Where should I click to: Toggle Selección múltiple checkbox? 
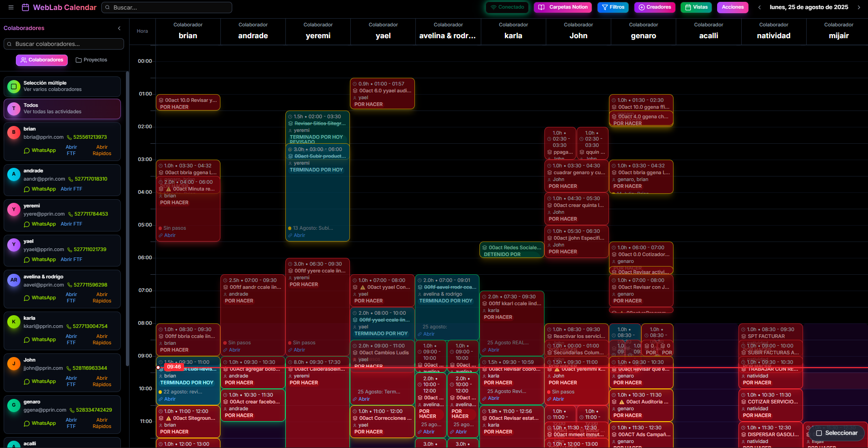(x=14, y=86)
